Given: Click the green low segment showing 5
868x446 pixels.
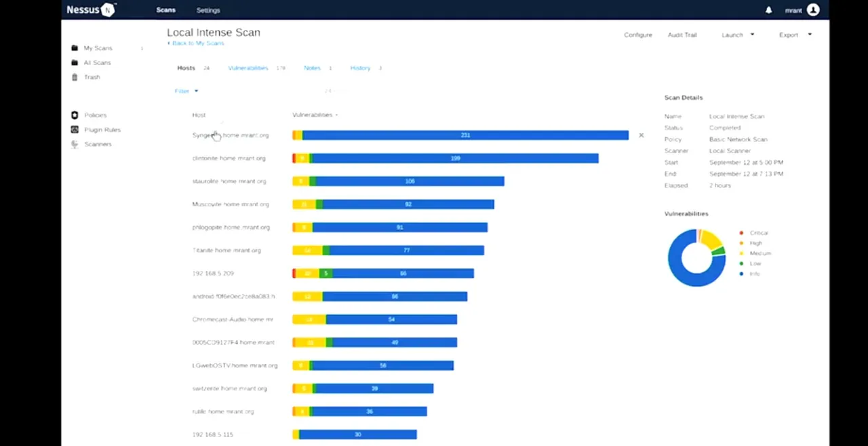Looking at the screenshot, I should [x=325, y=274].
